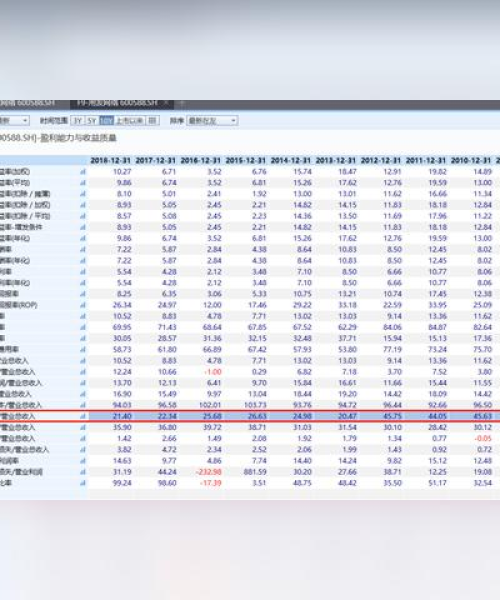Open chart icon for the 14.63 row
Screen dimensions: 500x600
pyautogui.click(x=83, y=461)
